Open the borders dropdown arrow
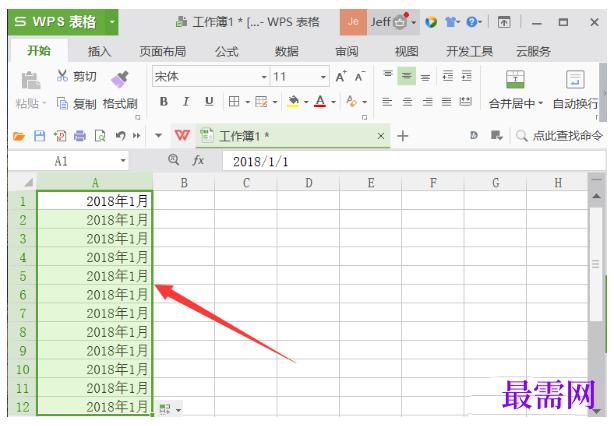 tap(247, 102)
